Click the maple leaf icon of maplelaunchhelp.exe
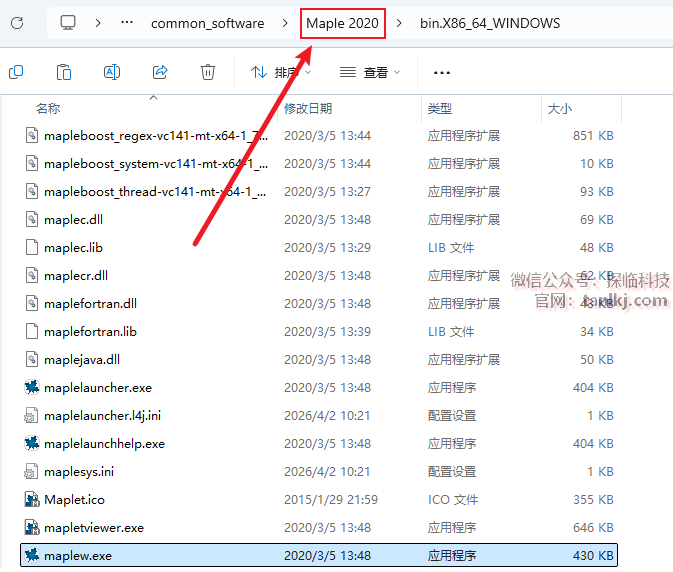Screen dimensions: 673x572 pyautogui.click(x=32, y=443)
